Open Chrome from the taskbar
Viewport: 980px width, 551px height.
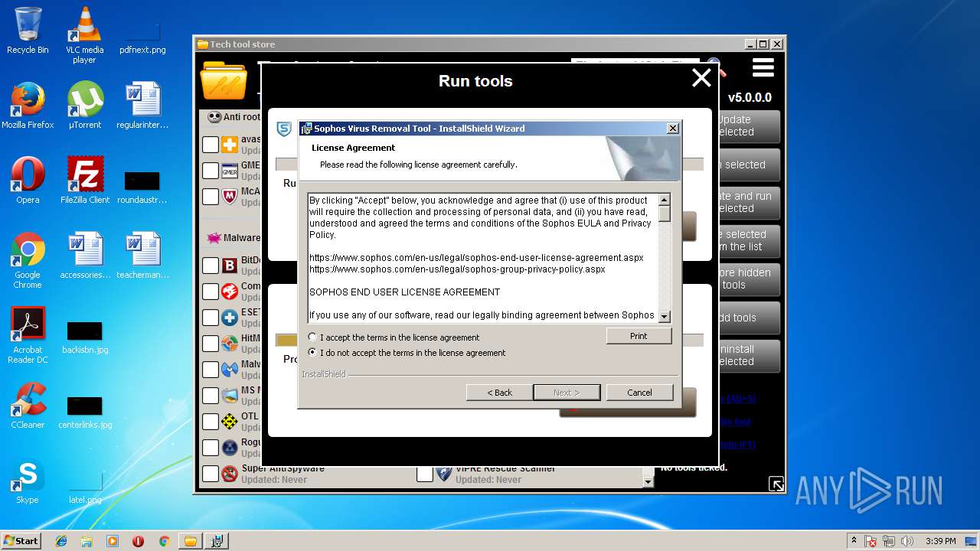(164, 541)
